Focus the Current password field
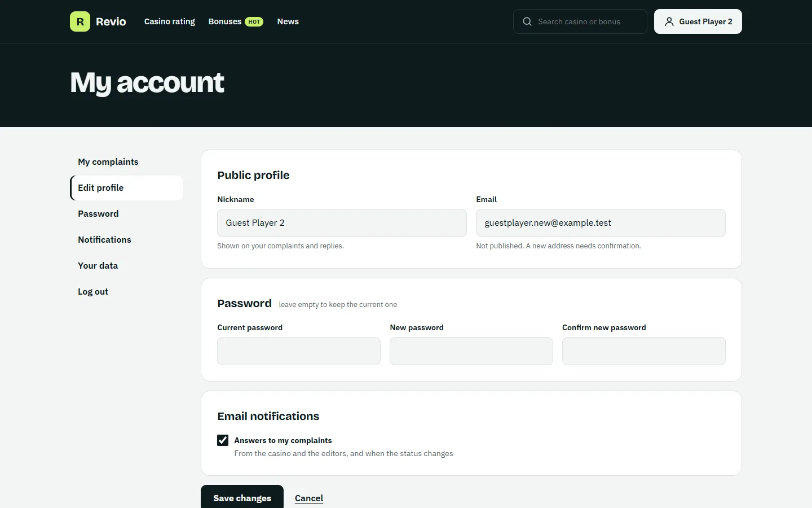Viewport: 812px width, 508px height. 299,351
